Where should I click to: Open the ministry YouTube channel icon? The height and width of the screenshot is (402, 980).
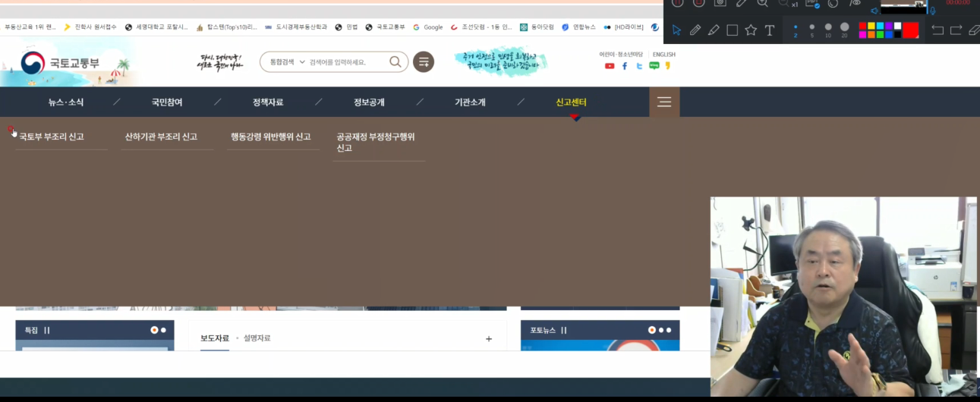click(610, 66)
